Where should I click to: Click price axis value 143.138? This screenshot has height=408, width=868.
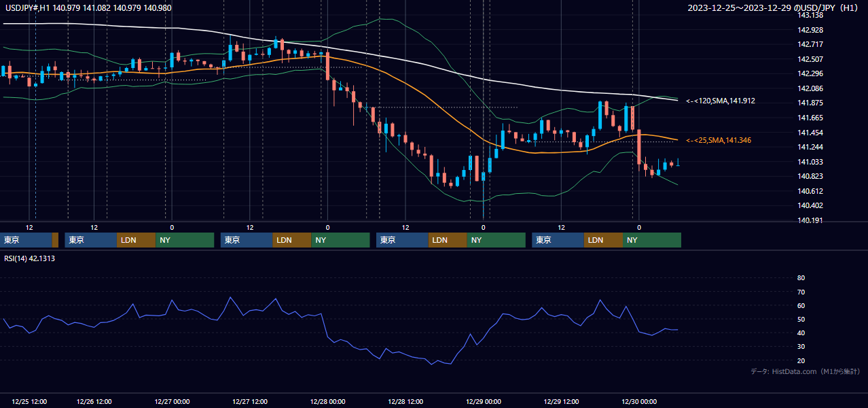[810, 15]
